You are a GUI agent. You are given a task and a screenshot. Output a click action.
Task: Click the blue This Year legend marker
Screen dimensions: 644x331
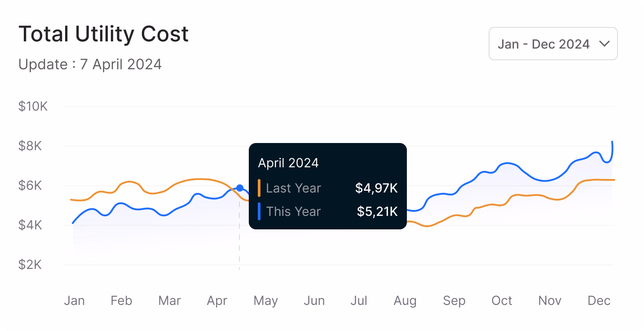(260, 211)
